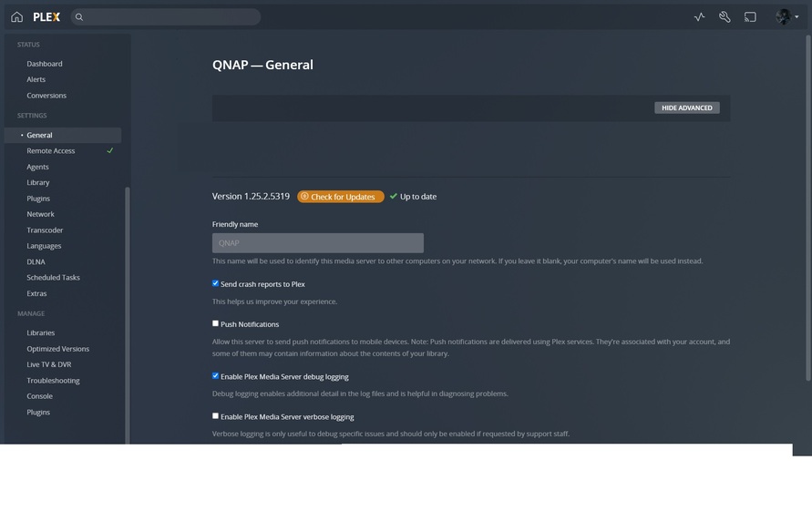Open Optimized Versions
Image resolution: width=812 pixels, height=511 pixels.
pyautogui.click(x=58, y=349)
